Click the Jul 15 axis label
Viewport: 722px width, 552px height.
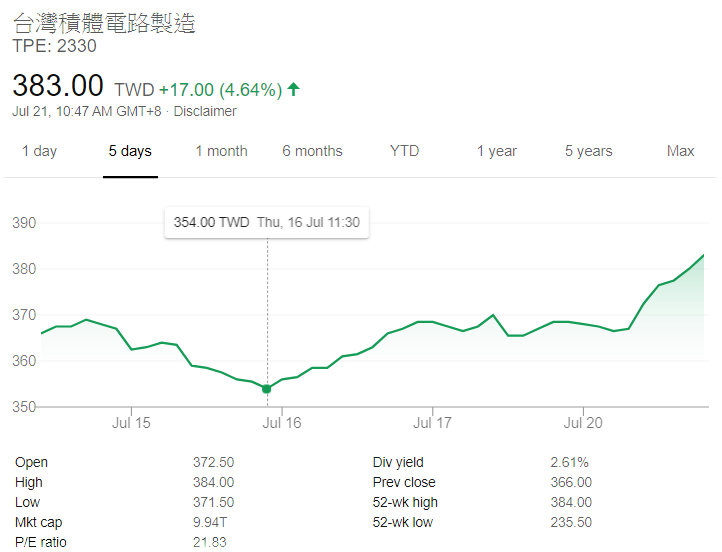pyautogui.click(x=131, y=423)
